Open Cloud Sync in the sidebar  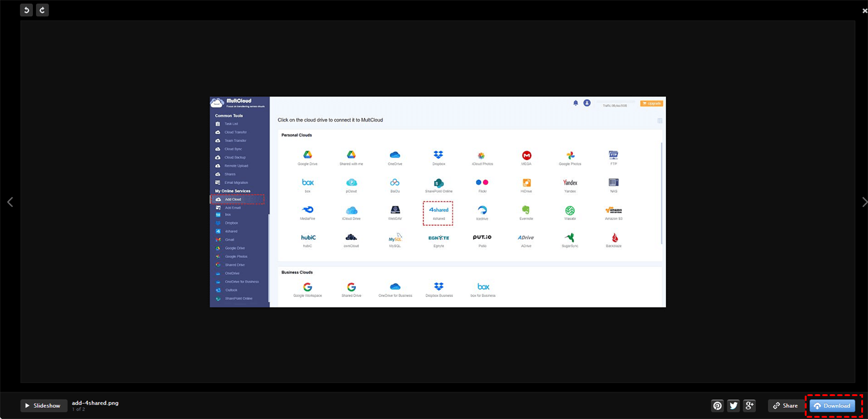233,149
